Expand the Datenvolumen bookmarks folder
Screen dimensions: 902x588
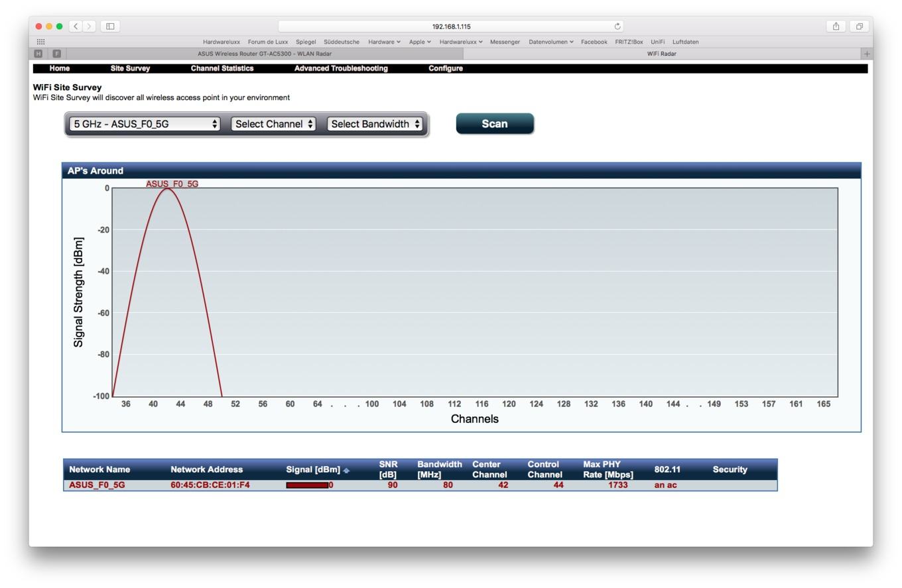tap(551, 42)
